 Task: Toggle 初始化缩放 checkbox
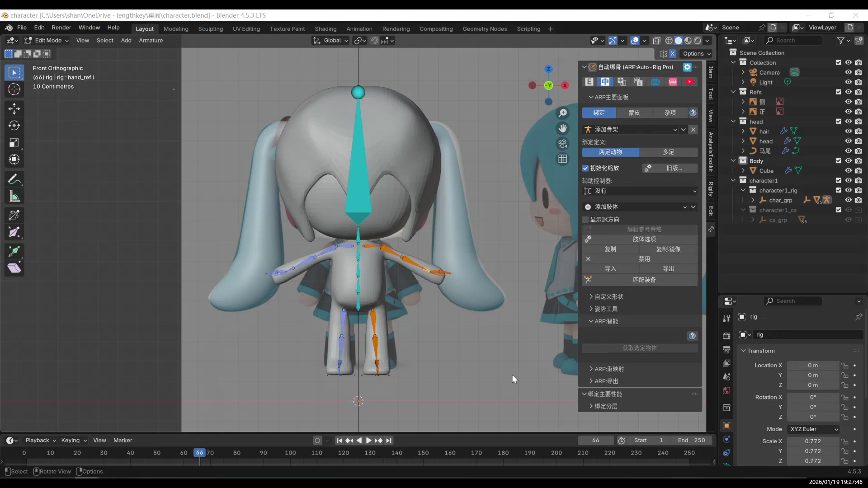pos(585,168)
